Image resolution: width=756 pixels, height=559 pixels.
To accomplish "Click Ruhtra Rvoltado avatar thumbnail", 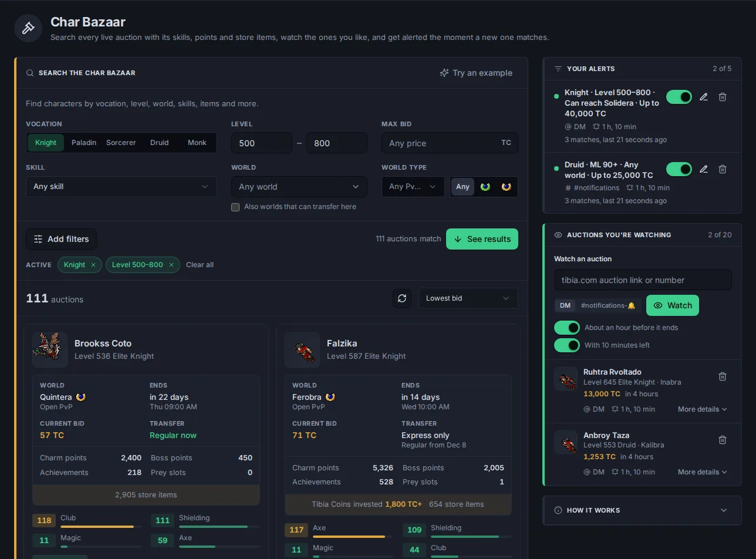I will tap(566, 379).
